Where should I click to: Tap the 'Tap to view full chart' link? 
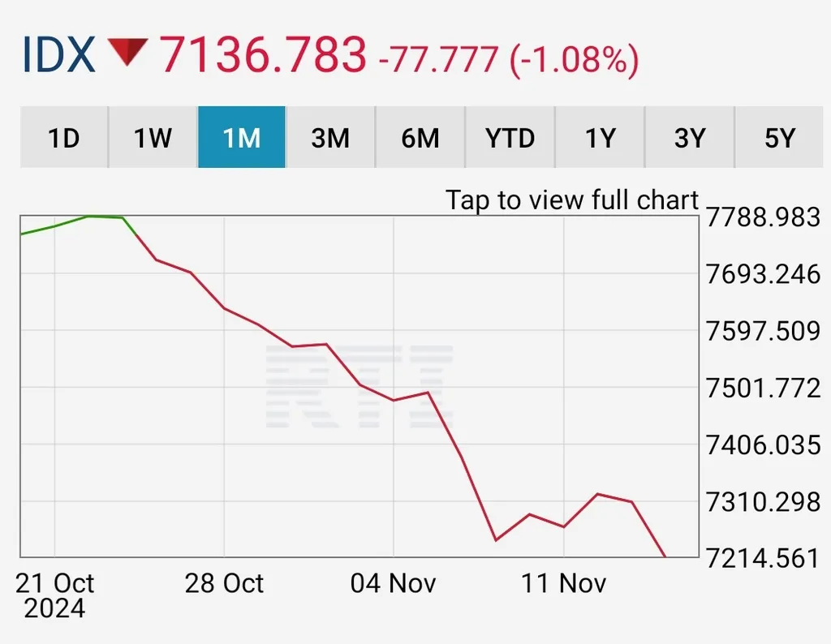tap(571, 200)
